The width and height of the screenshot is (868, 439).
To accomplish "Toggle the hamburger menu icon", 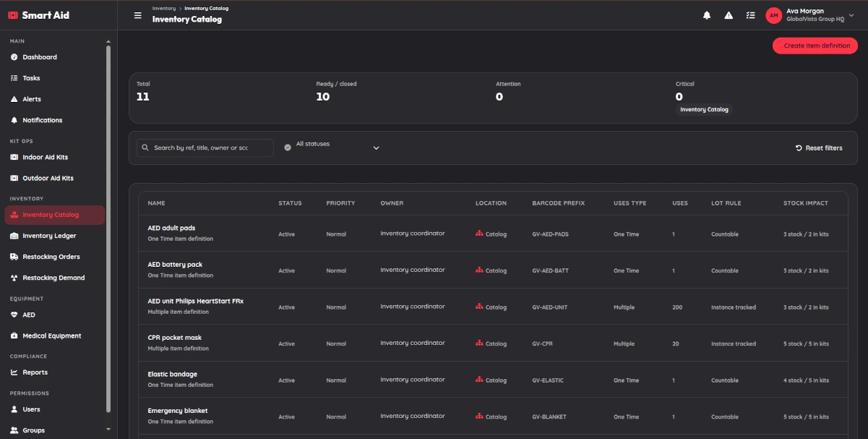I will (x=138, y=15).
